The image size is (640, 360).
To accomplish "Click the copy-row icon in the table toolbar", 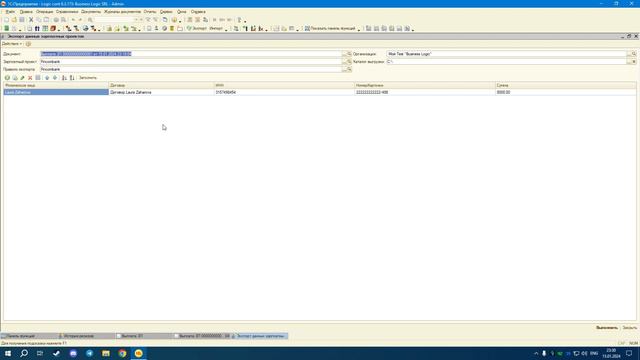I will point(15,78).
